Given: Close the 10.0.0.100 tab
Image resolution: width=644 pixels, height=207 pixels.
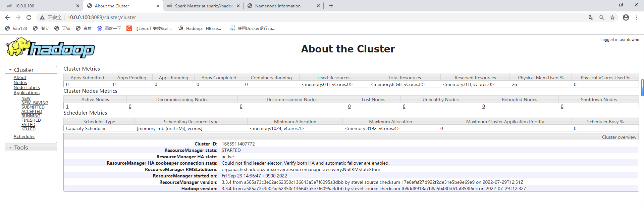Looking at the screenshot, I should [x=78, y=6].
